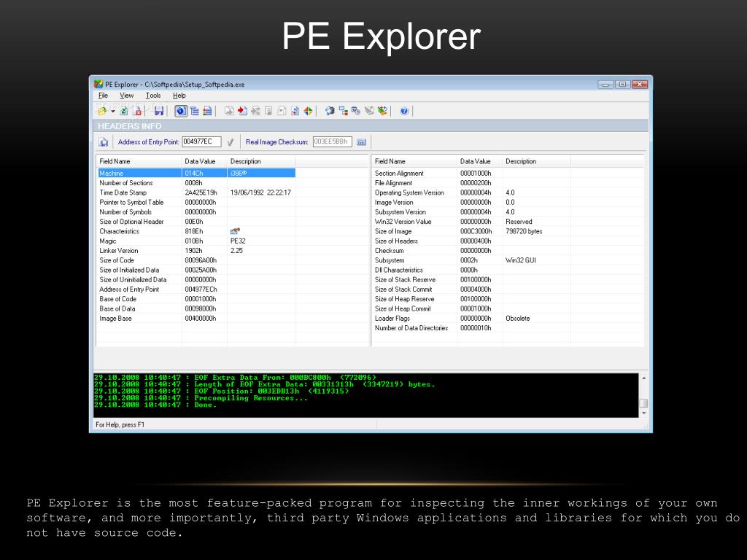
Task: Click Data Value header above 014Ch
Action: 204,161
